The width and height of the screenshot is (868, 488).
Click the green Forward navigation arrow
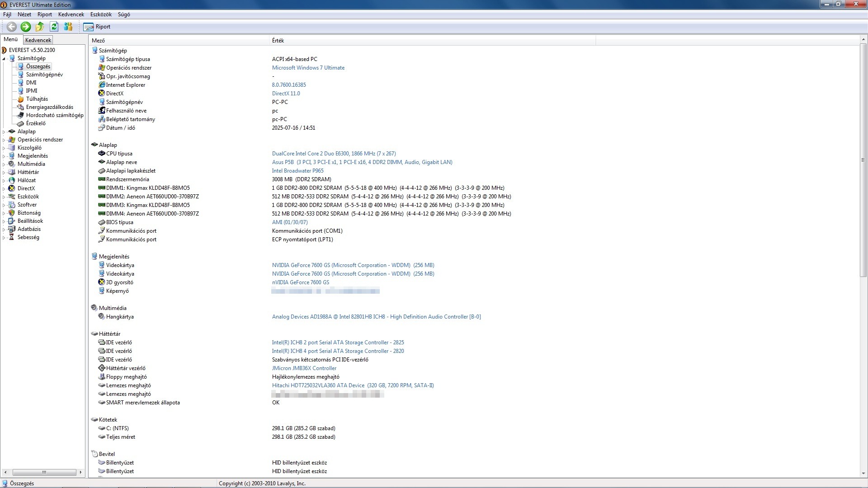coord(26,27)
